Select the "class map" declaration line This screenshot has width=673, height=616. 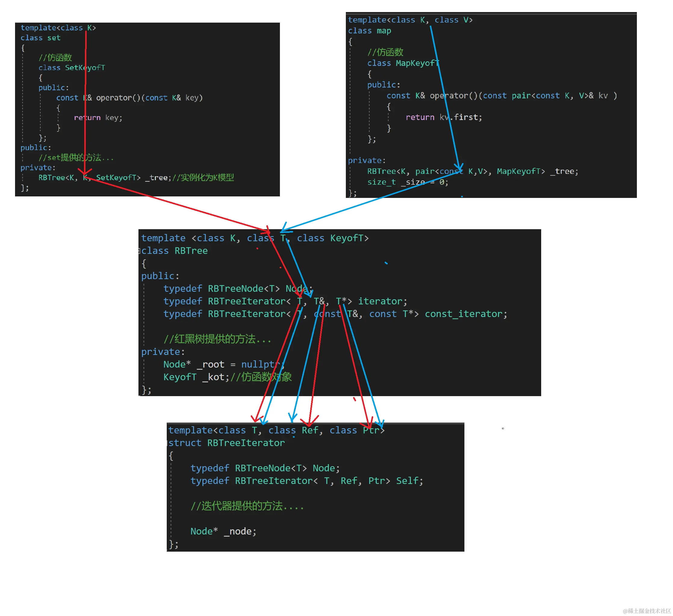370,31
